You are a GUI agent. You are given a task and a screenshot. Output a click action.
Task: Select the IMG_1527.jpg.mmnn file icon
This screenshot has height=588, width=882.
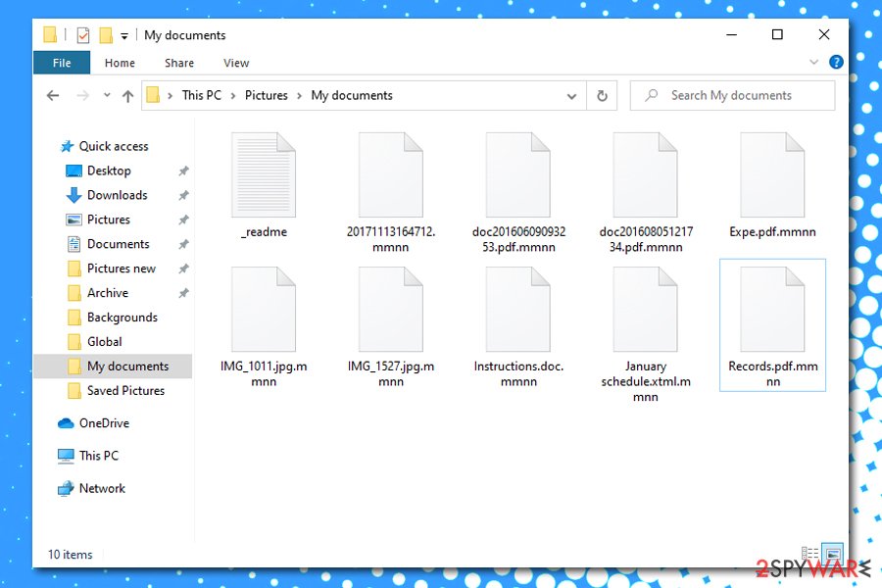pyautogui.click(x=390, y=309)
